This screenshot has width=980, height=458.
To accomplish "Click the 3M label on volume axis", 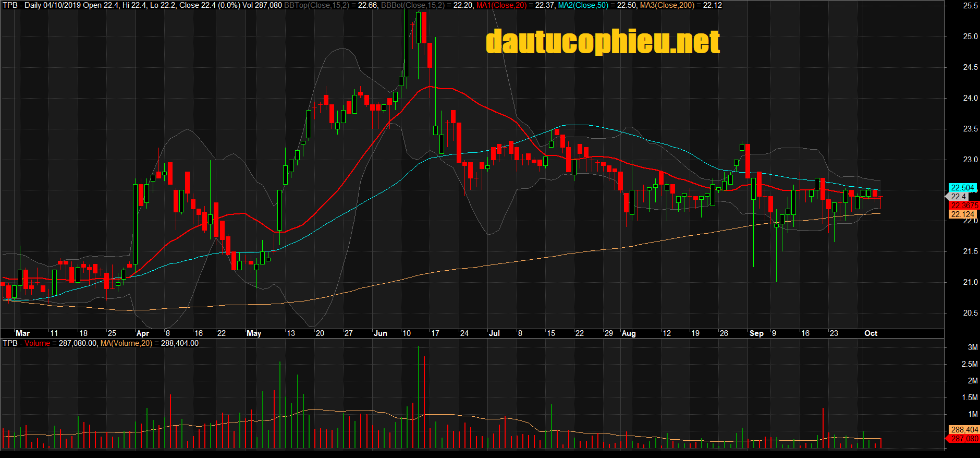I will [x=972, y=347].
